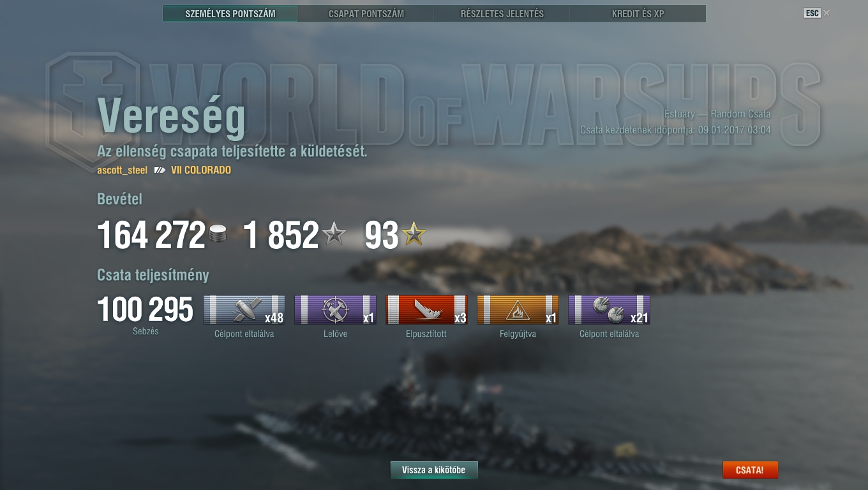Start a new battle with CSATA!

tap(751, 470)
